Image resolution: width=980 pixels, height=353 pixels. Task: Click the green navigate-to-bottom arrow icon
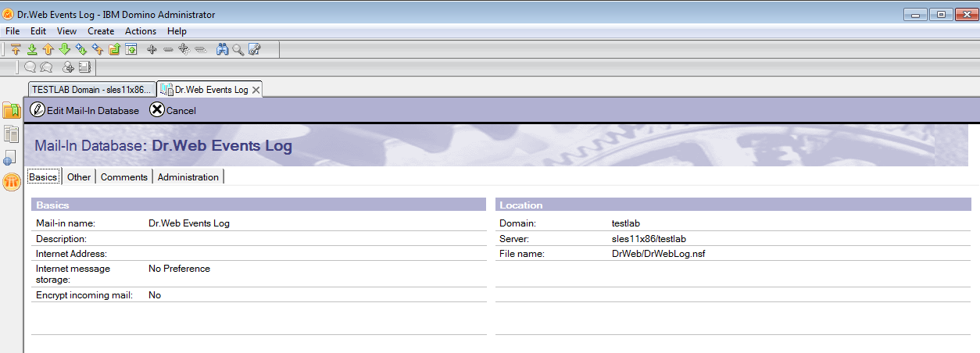(x=32, y=49)
